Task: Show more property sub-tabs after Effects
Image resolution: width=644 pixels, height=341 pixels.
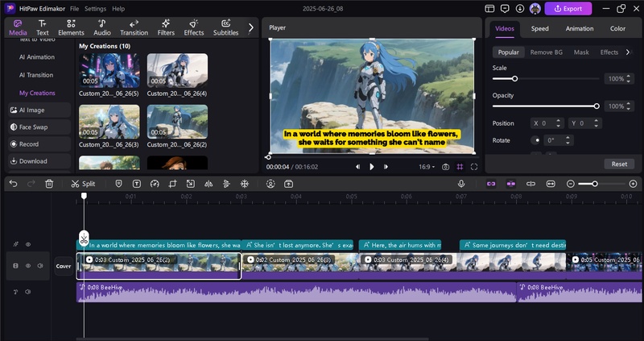Action: [x=628, y=52]
